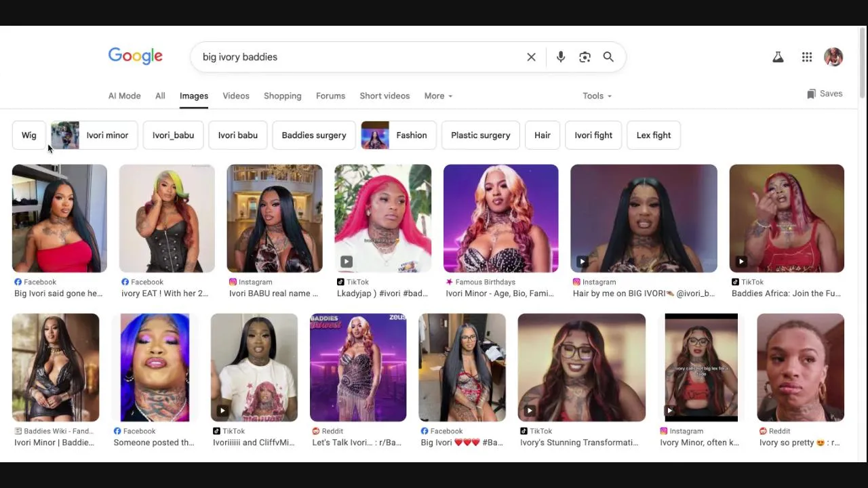Select the Wig suggestion chip
868x488 pixels.
(x=29, y=135)
